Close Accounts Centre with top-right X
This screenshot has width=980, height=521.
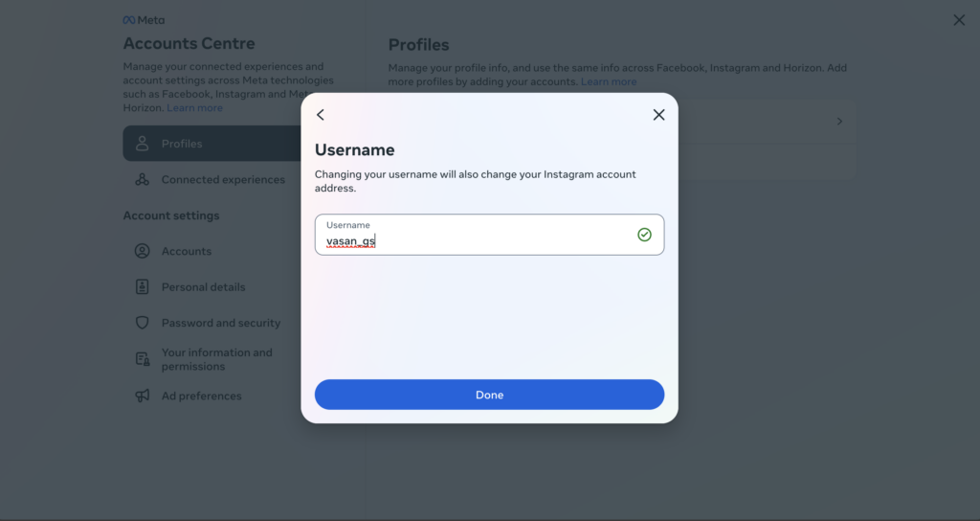[x=959, y=20]
